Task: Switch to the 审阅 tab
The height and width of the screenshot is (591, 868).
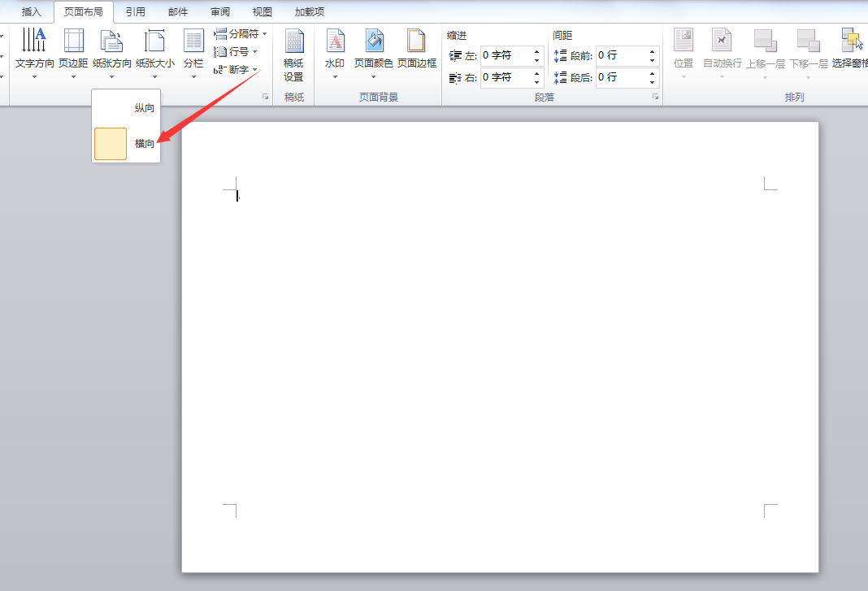Action: pyautogui.click(x=219, y=11)
